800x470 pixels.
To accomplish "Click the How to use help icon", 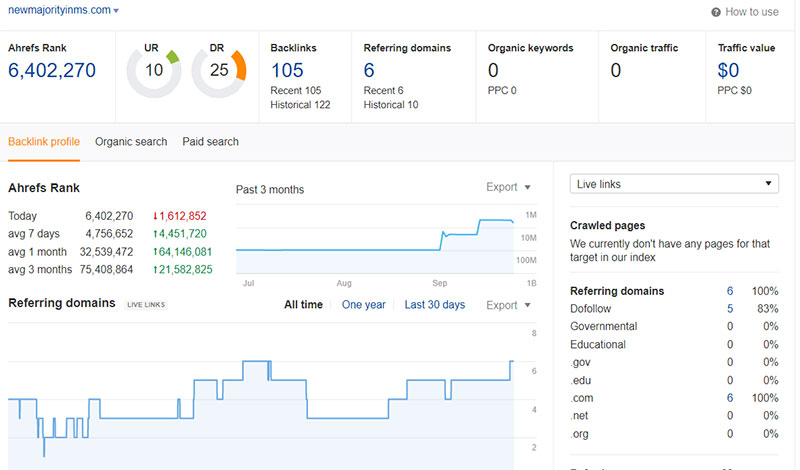I will (x=716, y=12).
